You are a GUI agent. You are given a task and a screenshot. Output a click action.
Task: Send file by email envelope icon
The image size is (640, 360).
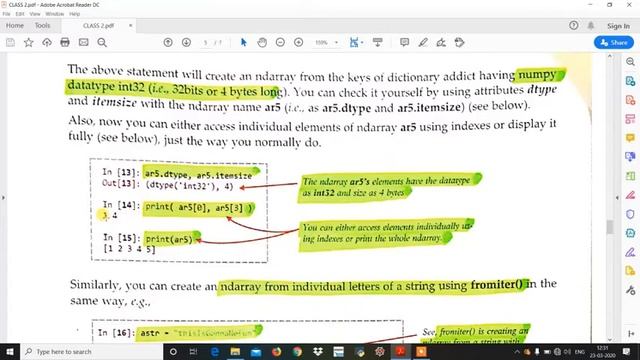(x=84, y=42)
